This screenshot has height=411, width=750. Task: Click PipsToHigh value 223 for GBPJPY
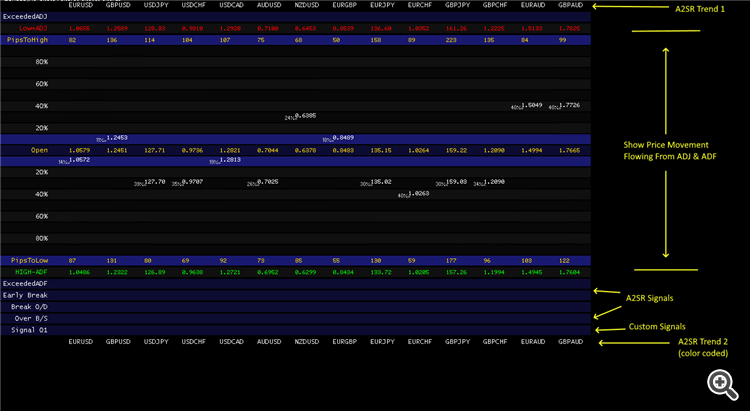[x=451, y=40]
